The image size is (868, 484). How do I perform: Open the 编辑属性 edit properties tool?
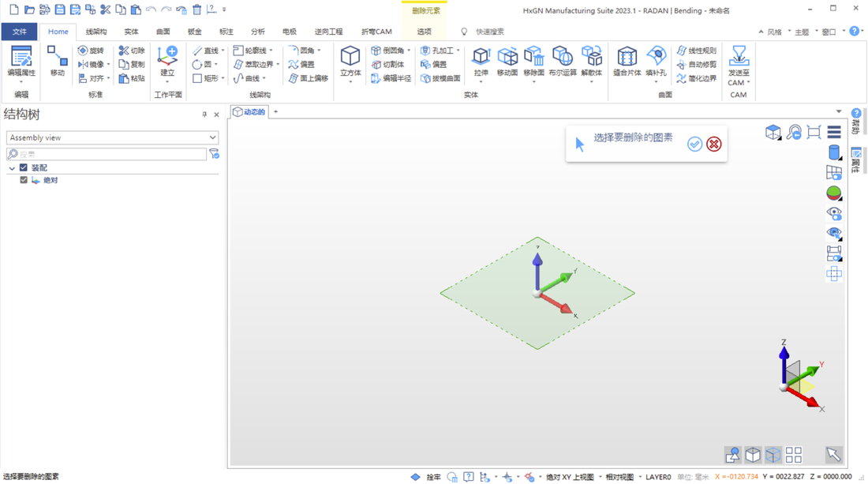pos(21,62)
